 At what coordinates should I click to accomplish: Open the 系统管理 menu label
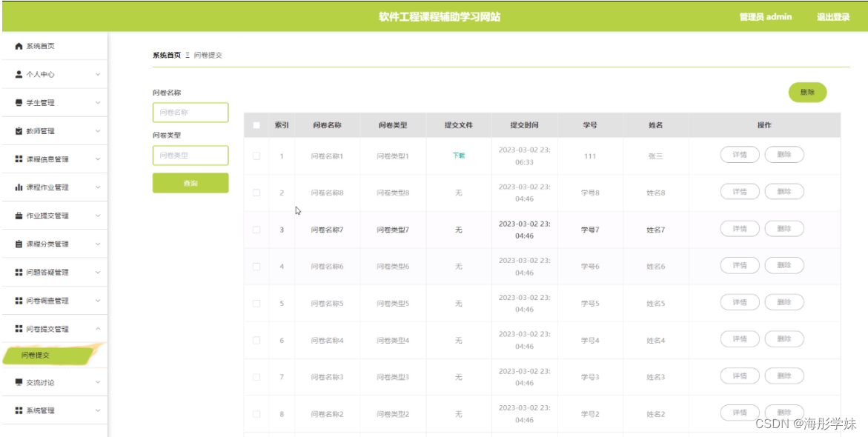[x=41, y=410]
